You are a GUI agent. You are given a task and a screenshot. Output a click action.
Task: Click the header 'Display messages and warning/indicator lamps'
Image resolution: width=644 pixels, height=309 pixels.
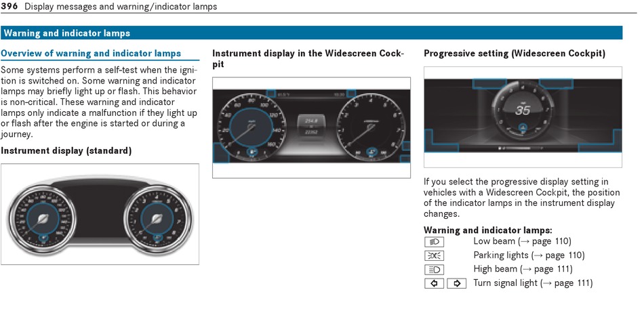coord(121,7)
